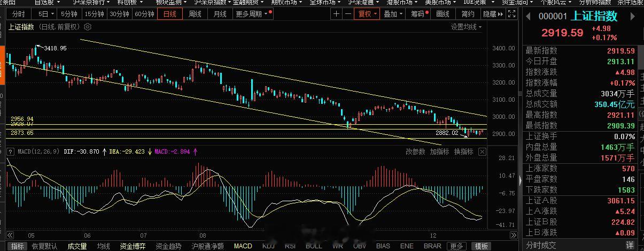Image resolution: width=644 pixels, height=251 pixels.
Task: Click the 上证A股 value 3061.15
Action: point(620,201)
